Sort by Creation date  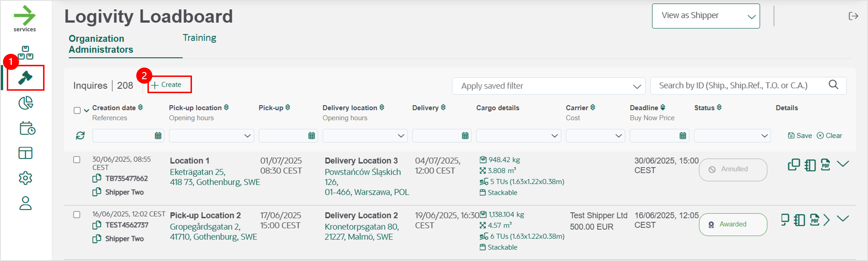140,107
